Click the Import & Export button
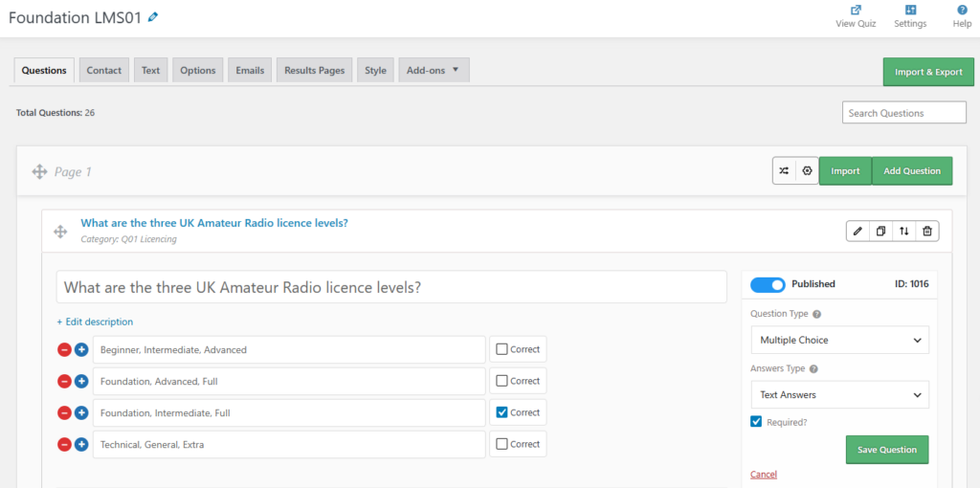980x488 pixels. click(x=928, y=72)
